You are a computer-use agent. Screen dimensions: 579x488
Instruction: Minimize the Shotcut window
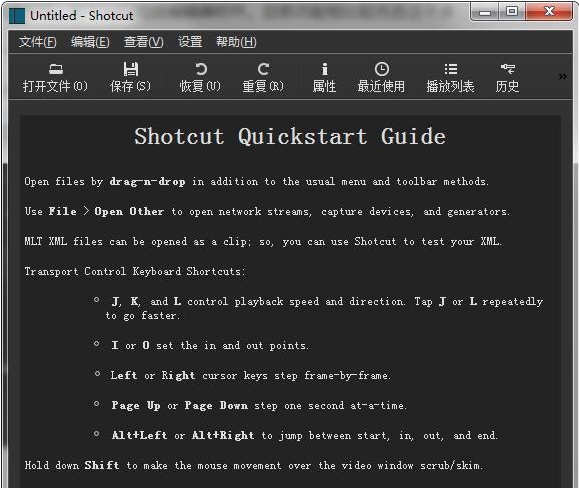(x=485, y=12)
